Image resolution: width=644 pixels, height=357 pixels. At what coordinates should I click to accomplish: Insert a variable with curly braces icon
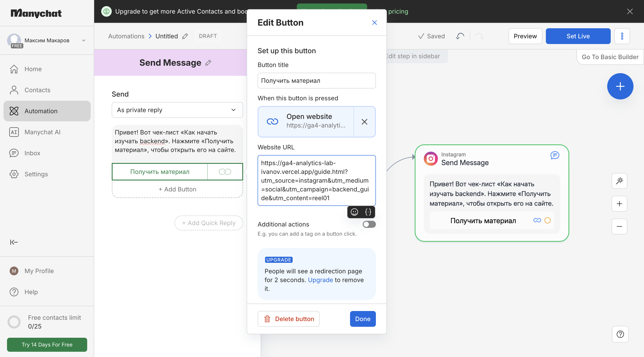368,212
